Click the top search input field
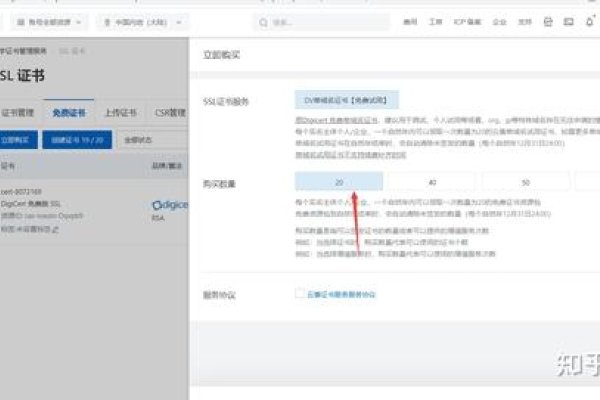 pyautogui.click(x=321, y=22)
